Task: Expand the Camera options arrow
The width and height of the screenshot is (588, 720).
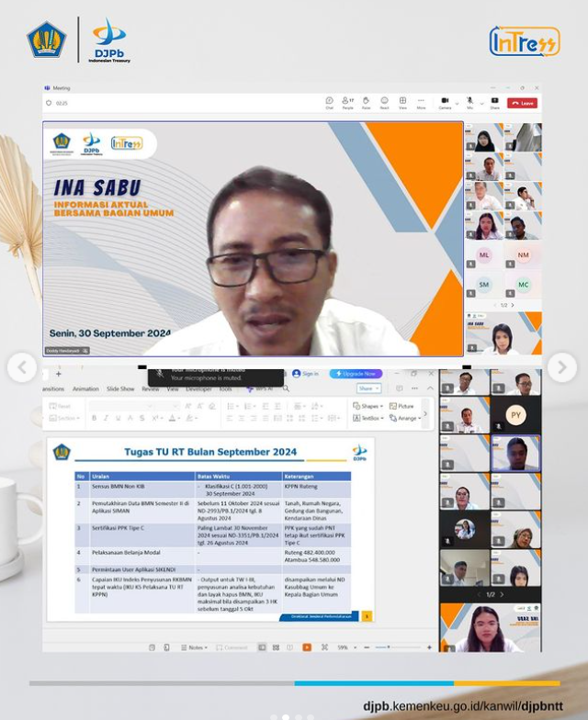Action: click(x=457, y=104)
